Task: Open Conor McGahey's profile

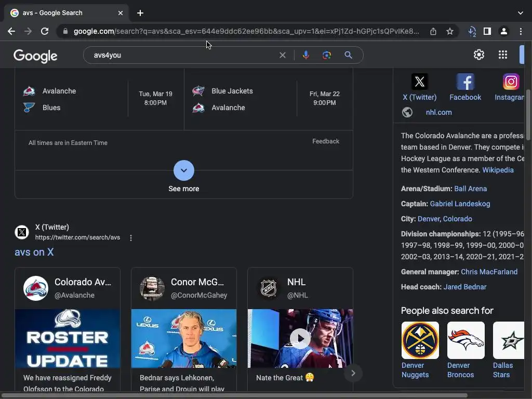Action: click(184, 288)
